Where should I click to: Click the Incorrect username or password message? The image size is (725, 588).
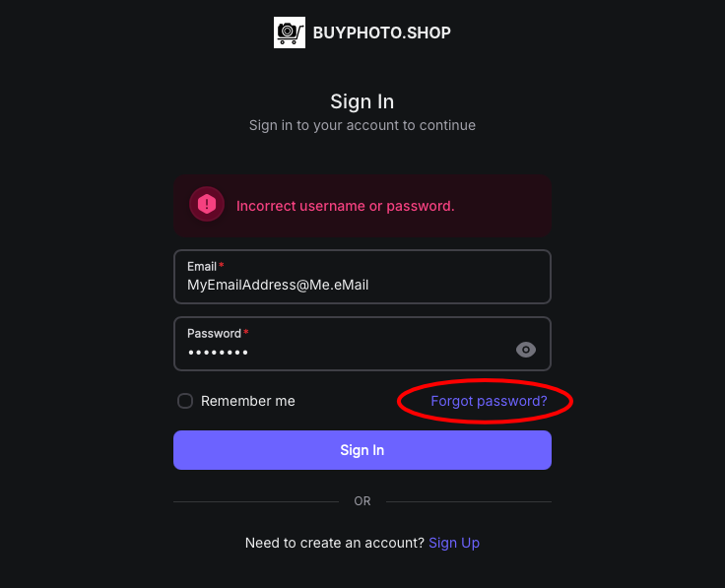pyautogui.click(x=346, y=206)
